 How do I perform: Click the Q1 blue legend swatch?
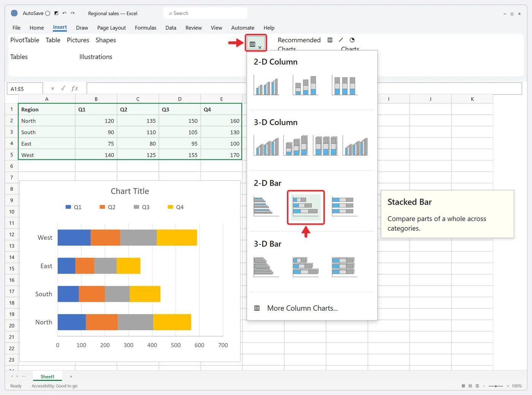[x=68, y=207]
